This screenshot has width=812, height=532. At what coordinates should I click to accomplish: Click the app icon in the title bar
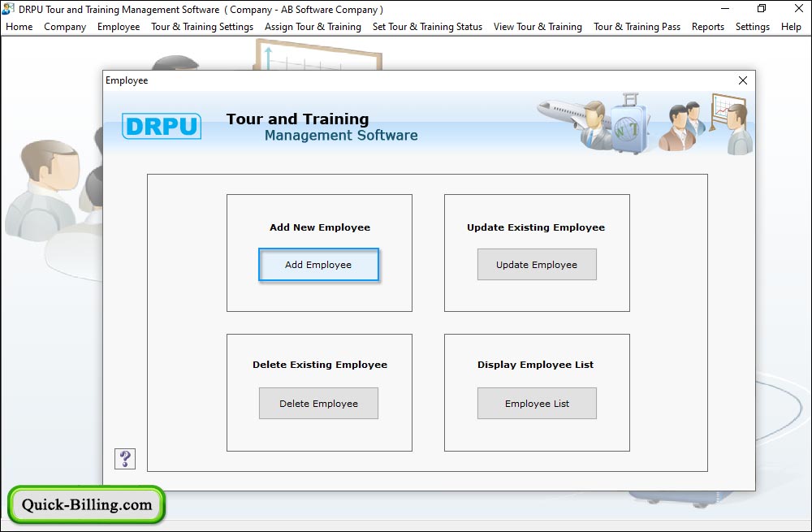click(x=8, y=9)
